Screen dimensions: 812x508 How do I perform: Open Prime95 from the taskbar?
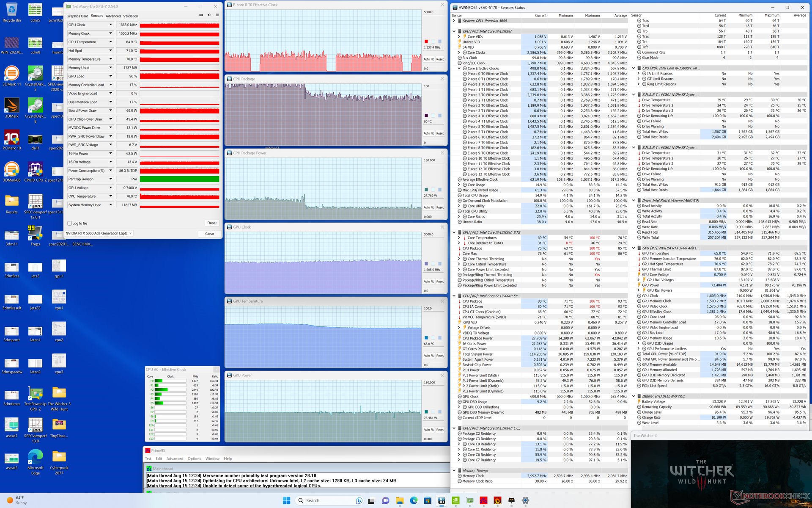483,500
